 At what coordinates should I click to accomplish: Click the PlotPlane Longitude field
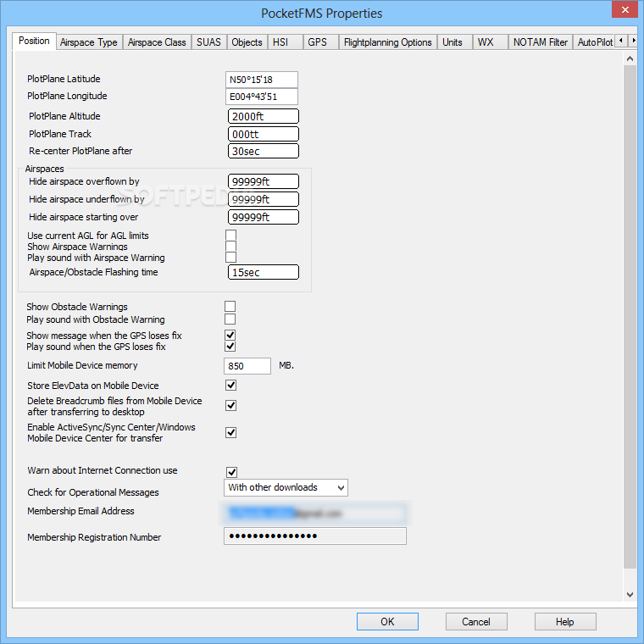pos(262,97)
